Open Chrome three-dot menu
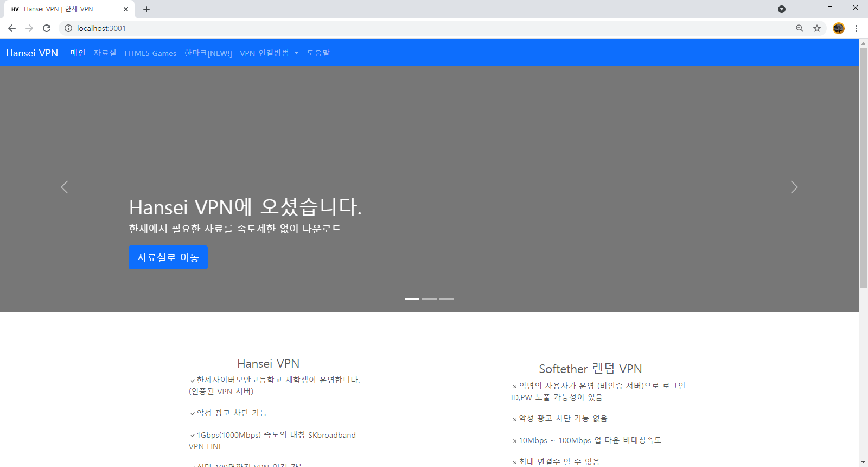This screenshot has height=467, width=868. [x=856, y=28]
